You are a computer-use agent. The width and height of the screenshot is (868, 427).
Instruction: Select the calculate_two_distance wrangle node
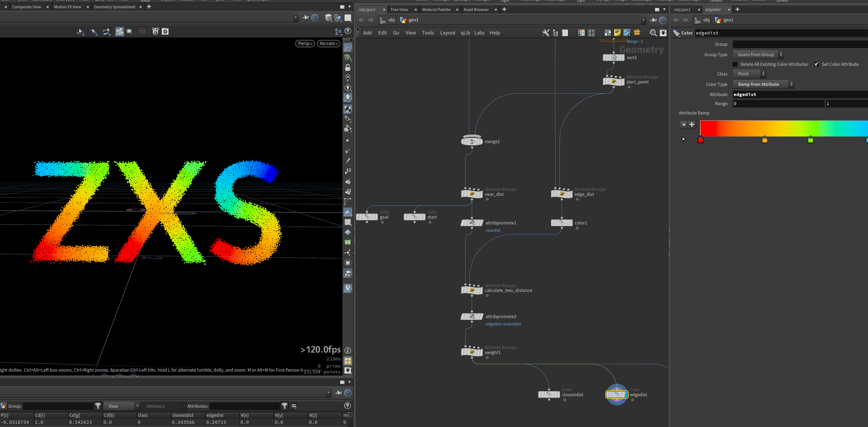[x=472, y=290]
